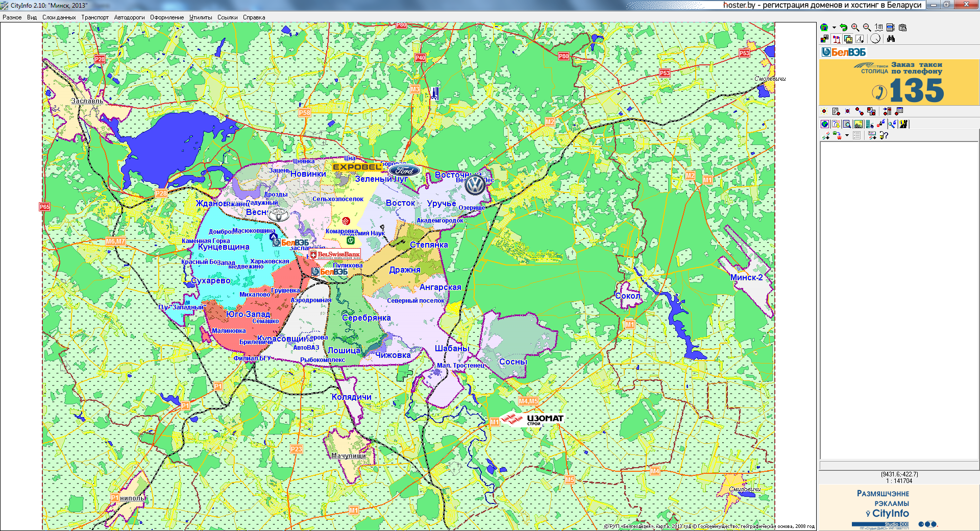Open the Справка menu

[x=254, y=17]
